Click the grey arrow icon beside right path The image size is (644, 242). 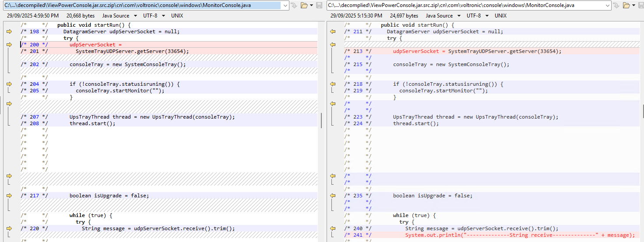[617, 5]
